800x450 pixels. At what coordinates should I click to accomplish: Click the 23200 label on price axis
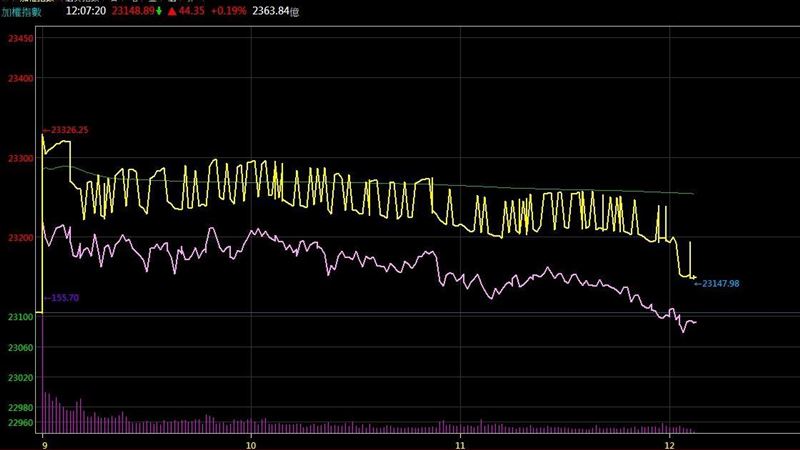click(20, 238)
